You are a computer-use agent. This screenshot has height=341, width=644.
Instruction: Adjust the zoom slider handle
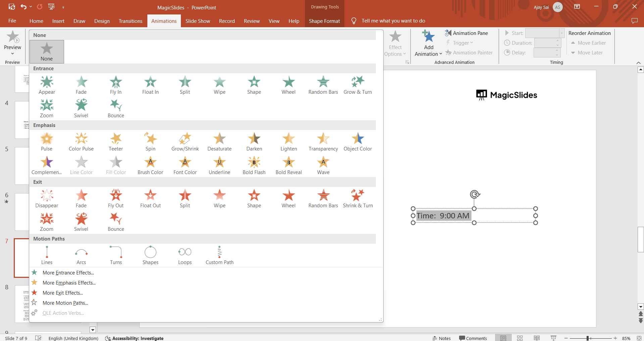(x=588, y=338)
